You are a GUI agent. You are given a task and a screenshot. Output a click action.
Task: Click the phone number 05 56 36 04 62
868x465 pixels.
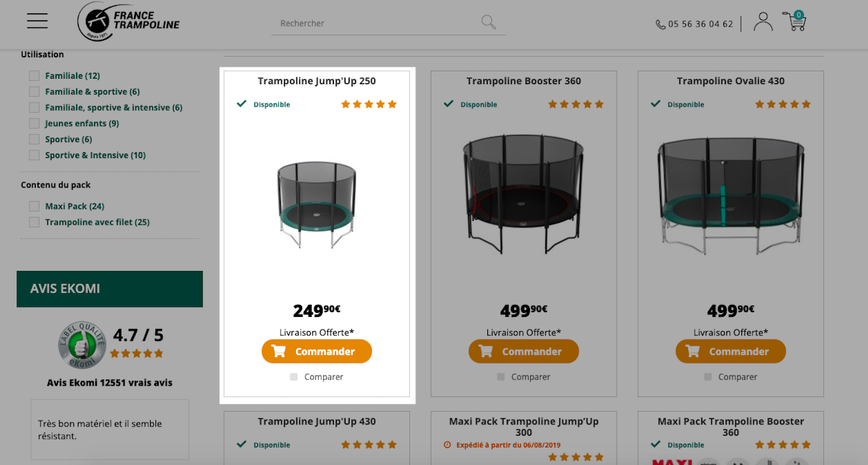pos(700,24)
